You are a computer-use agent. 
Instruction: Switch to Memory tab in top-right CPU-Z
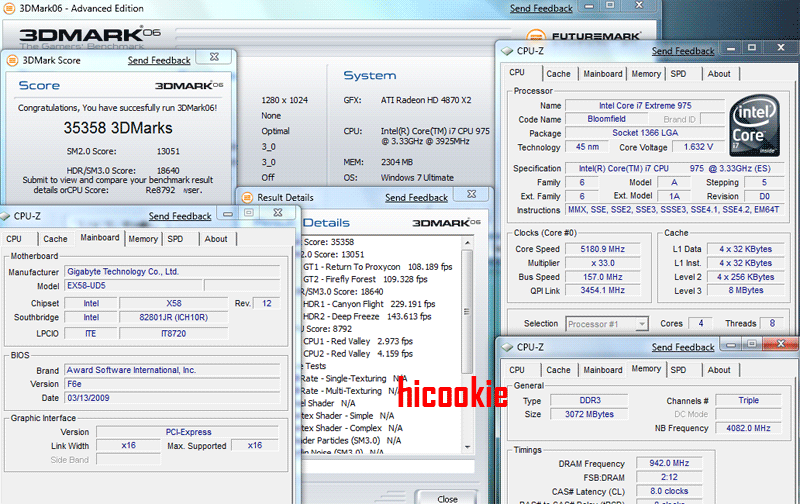(646, 74)
